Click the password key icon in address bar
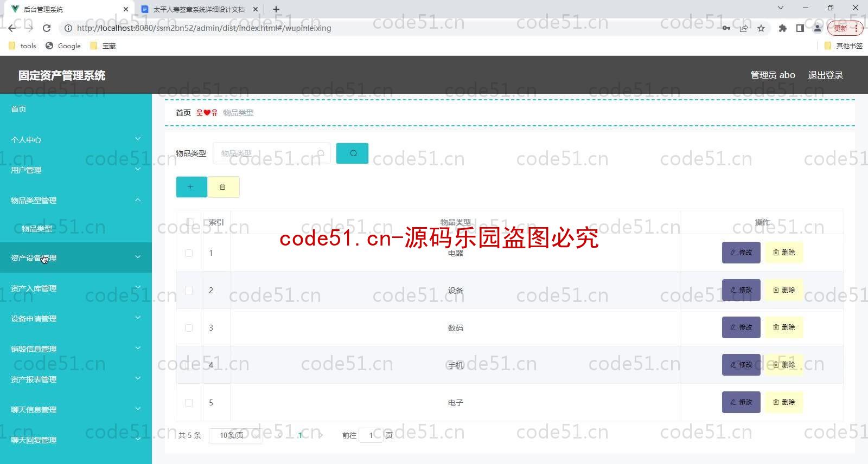Viewport: 868px width, 464px height. point(726,28)
